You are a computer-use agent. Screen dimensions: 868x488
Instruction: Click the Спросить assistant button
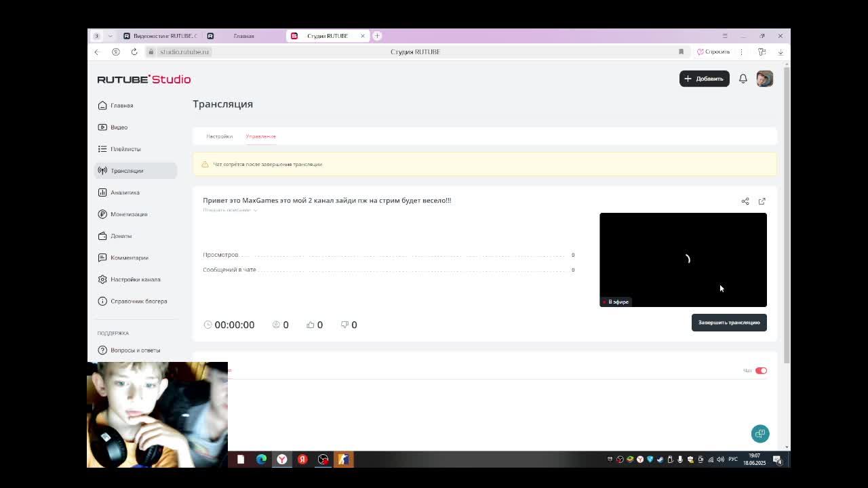713,52
